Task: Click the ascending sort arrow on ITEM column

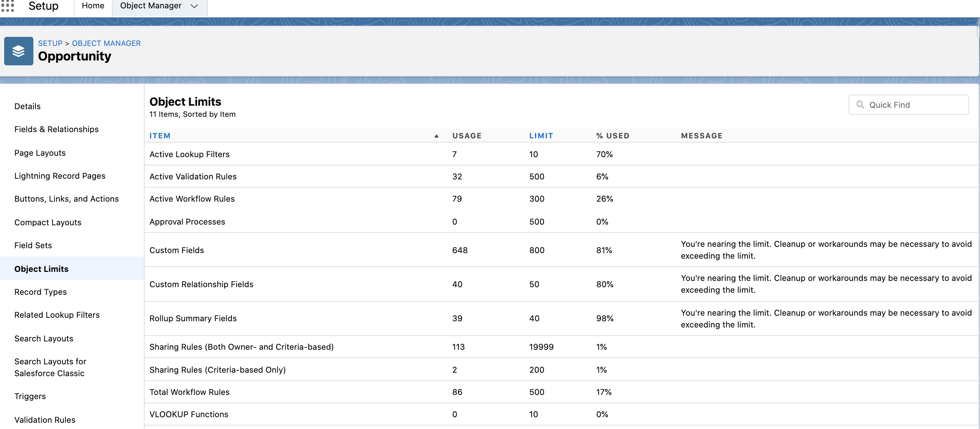Action: [436, 136]
